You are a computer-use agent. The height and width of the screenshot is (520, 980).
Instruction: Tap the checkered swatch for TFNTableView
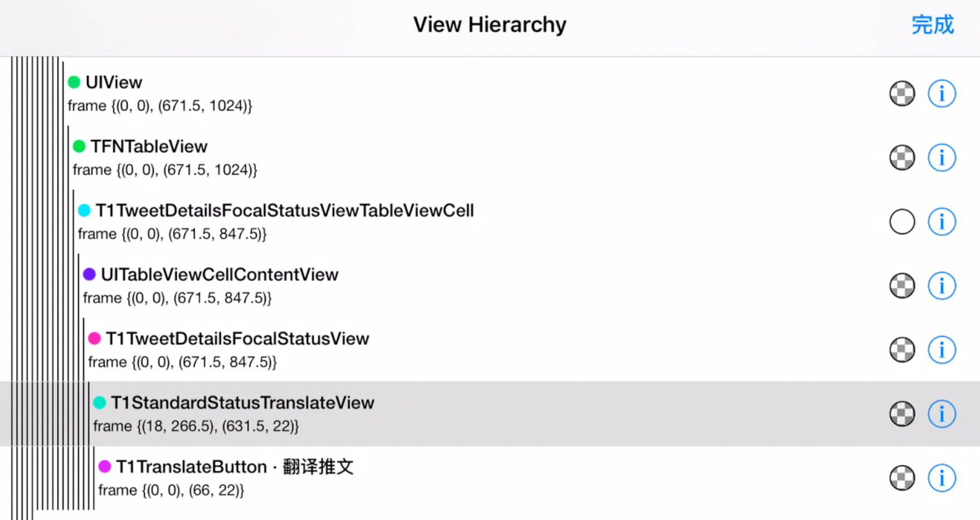902,157
